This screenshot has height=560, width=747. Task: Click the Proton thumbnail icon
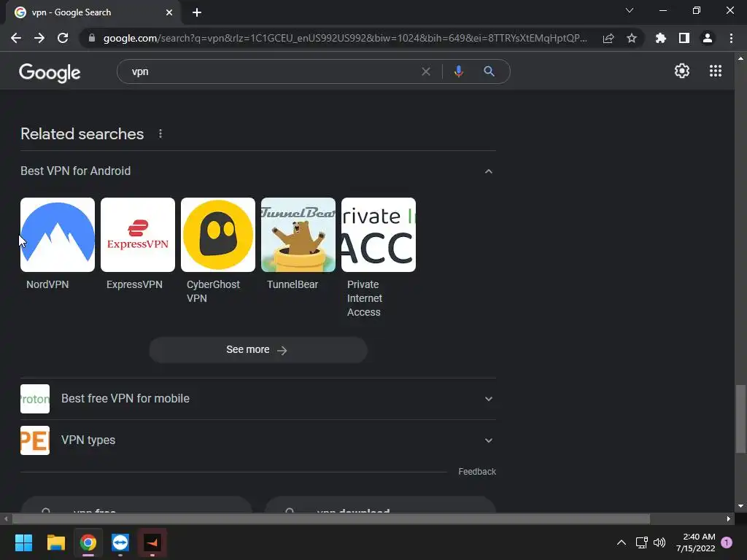point(35,399)
